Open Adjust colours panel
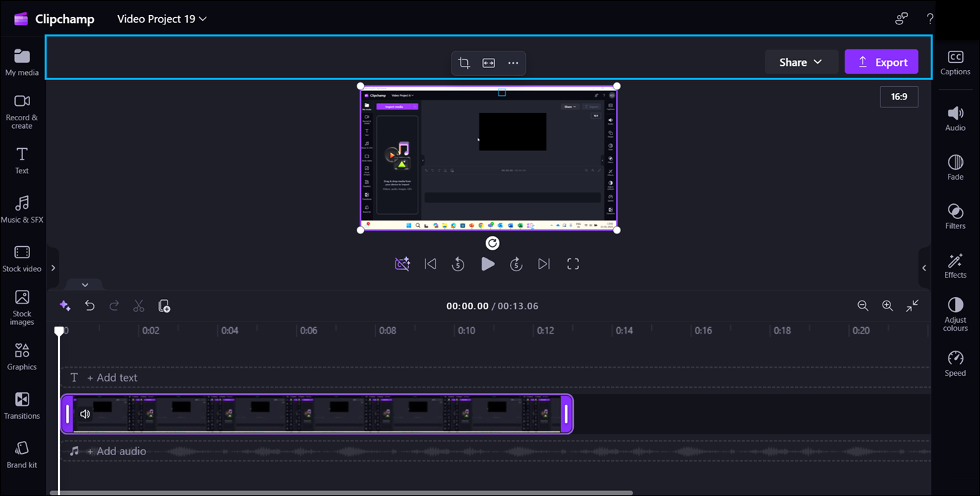Viewport: 980px width, 496px height. [x=955, y=314]
